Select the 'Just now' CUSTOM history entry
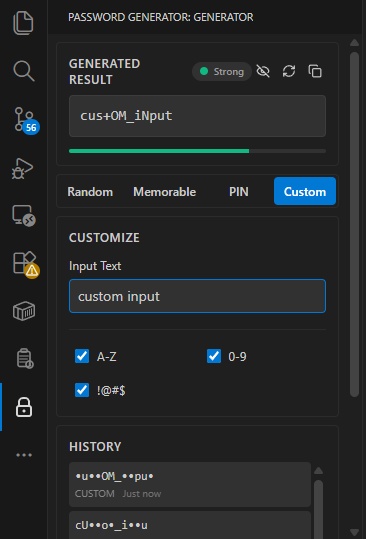 point(190,484)
